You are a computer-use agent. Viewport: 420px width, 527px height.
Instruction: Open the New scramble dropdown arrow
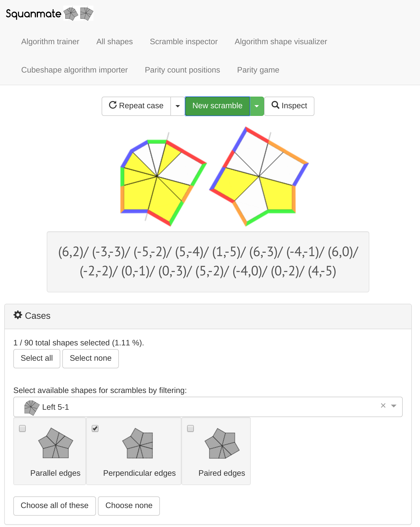[257, 106]
